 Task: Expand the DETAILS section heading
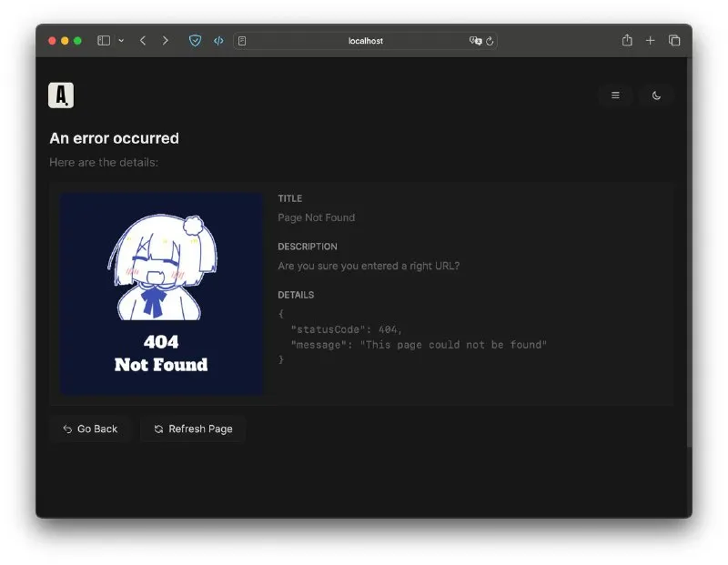[x=295, y=295]
